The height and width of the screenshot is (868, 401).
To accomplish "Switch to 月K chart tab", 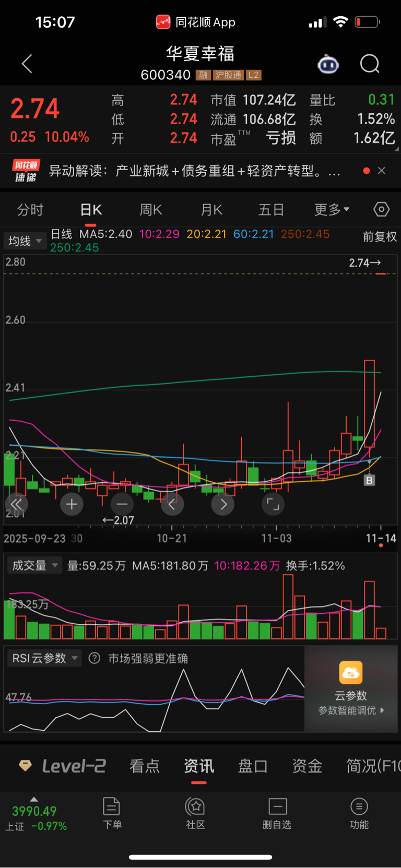I will click(x=211, y=210).
